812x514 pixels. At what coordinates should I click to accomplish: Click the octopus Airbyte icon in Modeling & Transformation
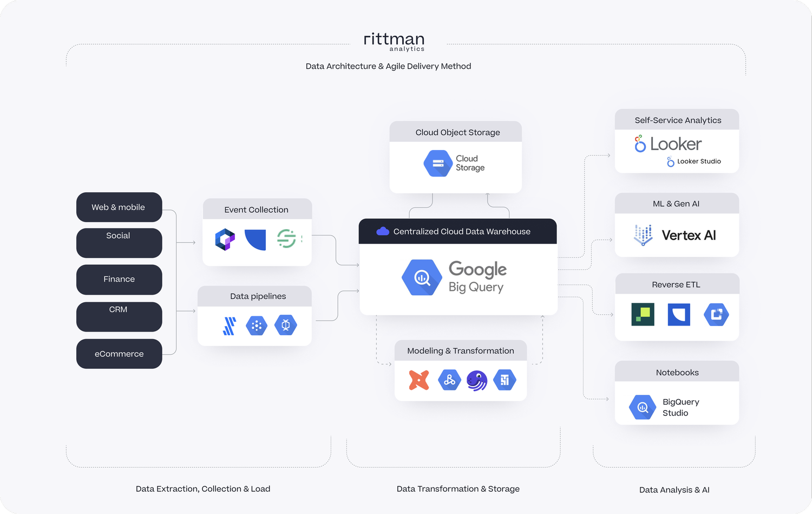(x=477, y=380)
